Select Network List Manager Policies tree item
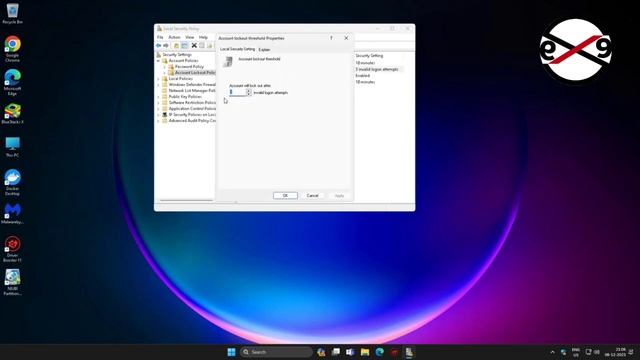640x360 pixels. (x=192, y=91)
